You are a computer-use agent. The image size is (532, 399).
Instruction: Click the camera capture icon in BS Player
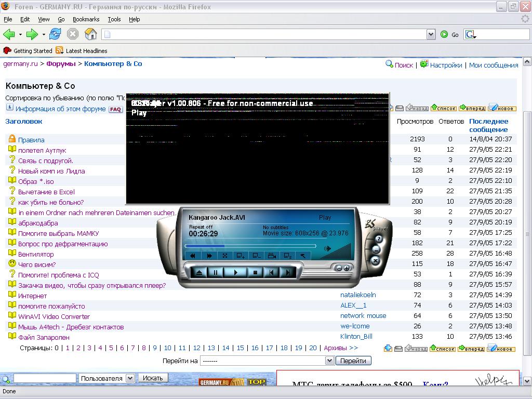[272, 256]
